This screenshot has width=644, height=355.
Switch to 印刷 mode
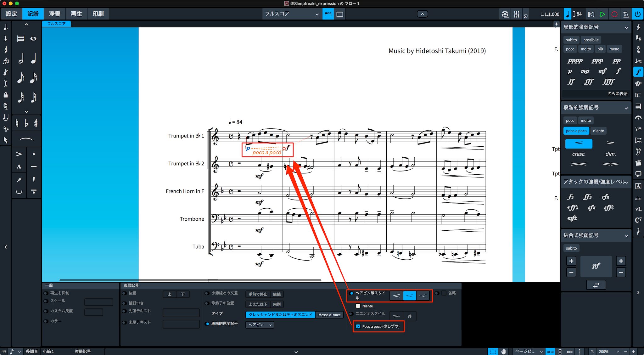(x=98, y=14)
